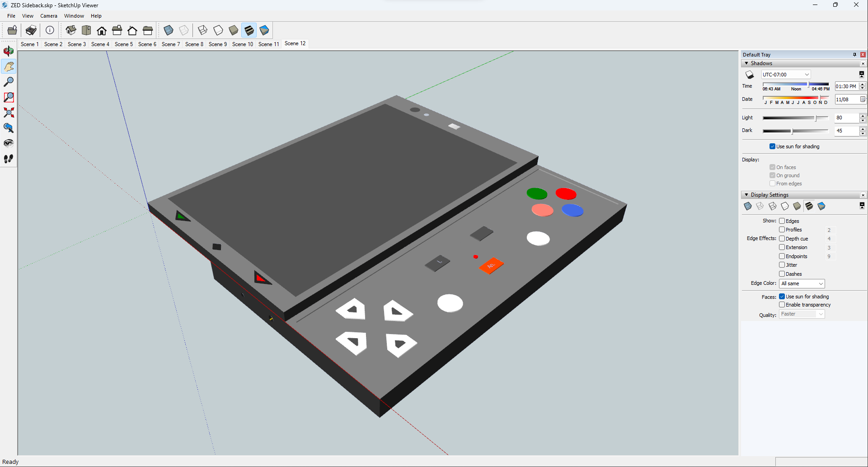Select the Look Around eye tool
This screenshot has height=467, width=868.
coord(9,143)
